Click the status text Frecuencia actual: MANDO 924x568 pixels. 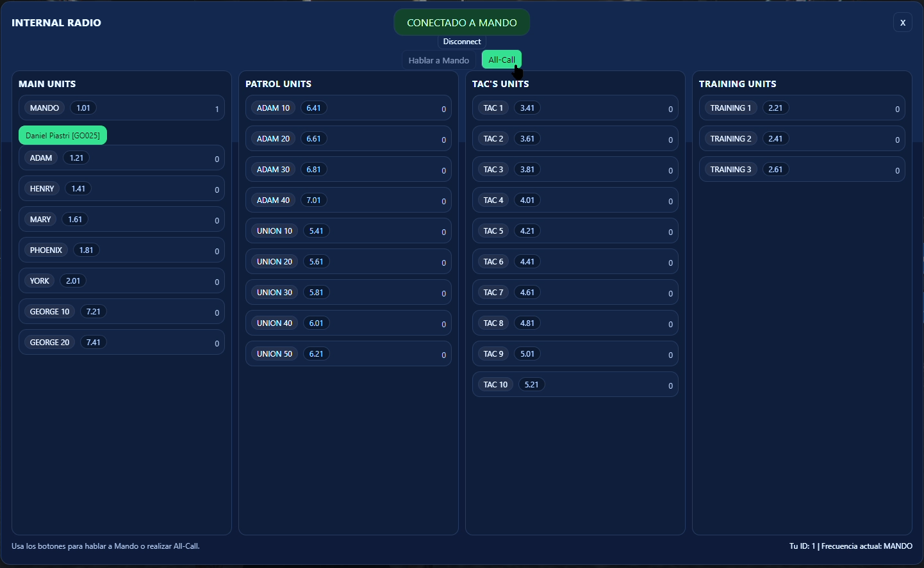tap(867, 546)
